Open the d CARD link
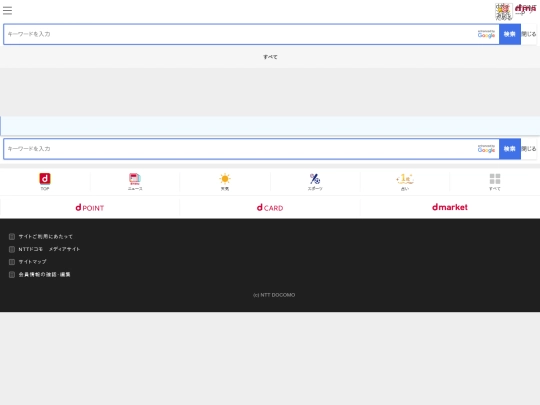 270,207
